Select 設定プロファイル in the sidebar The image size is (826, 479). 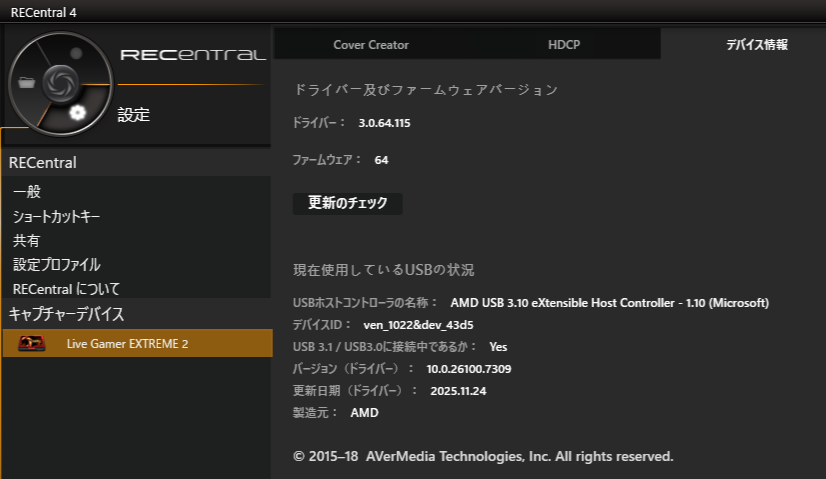click(56, 265)
